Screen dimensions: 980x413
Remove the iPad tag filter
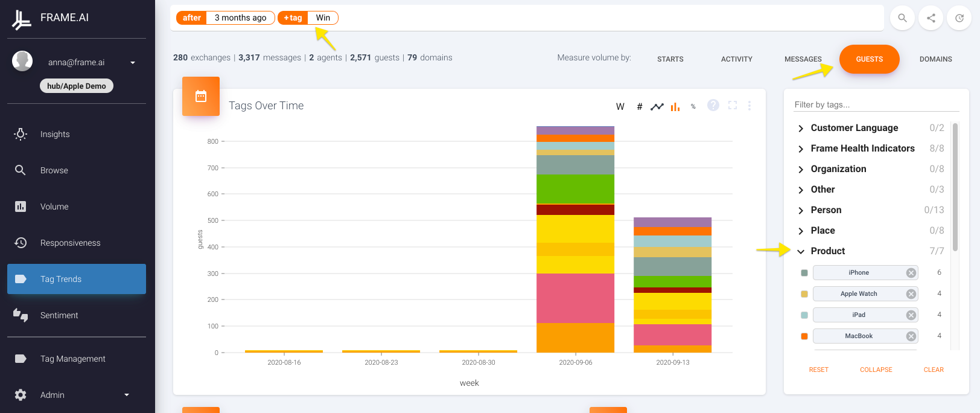(x=911, y=315)
